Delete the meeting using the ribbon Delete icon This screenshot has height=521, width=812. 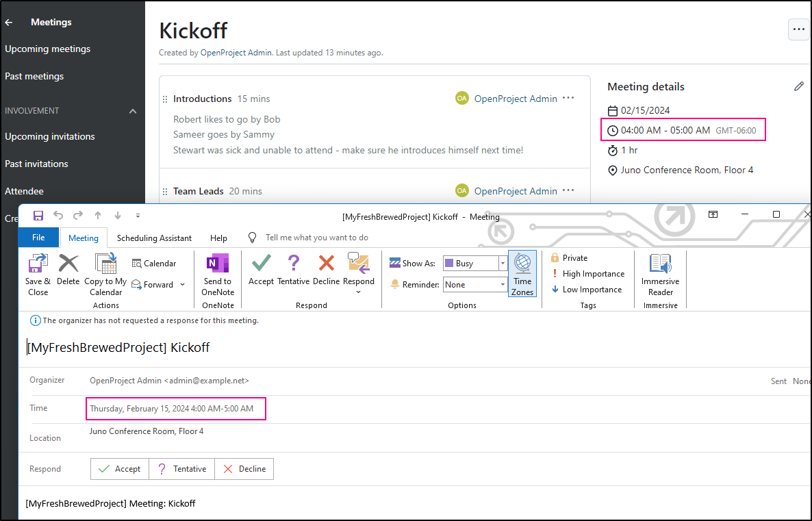point(68,270)
